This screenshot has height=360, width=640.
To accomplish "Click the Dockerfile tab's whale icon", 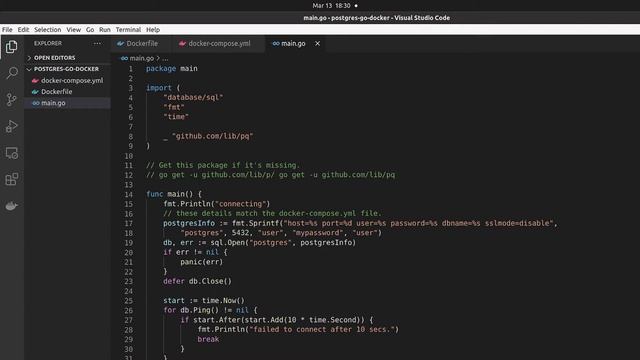I will pos(120,43).
